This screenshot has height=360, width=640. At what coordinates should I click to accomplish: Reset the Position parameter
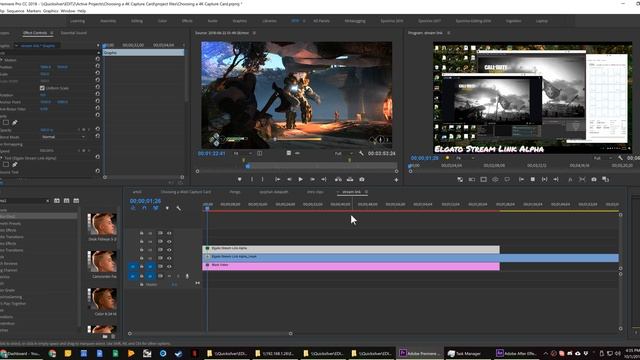(x=98, y=66)
